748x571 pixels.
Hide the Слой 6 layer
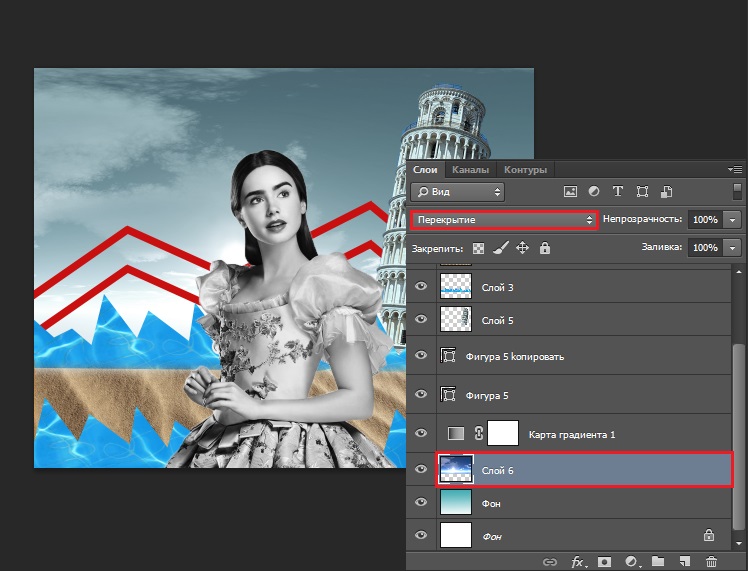(x=421, y=468)
